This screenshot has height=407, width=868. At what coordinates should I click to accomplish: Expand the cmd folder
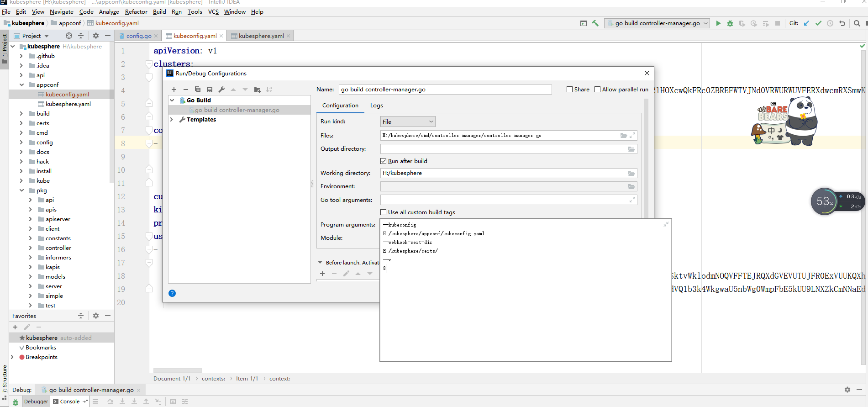tap(21, 133)
